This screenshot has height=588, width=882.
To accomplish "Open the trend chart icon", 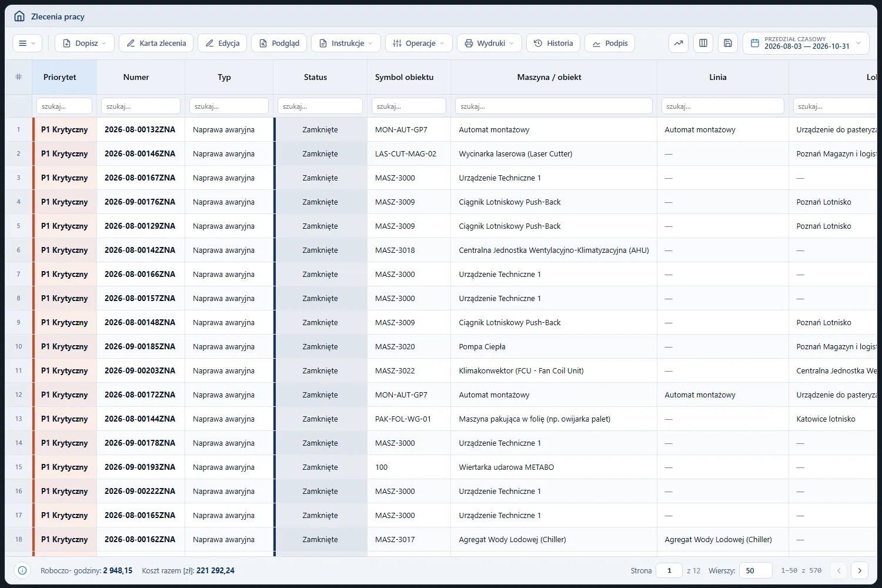I will 679,43.
